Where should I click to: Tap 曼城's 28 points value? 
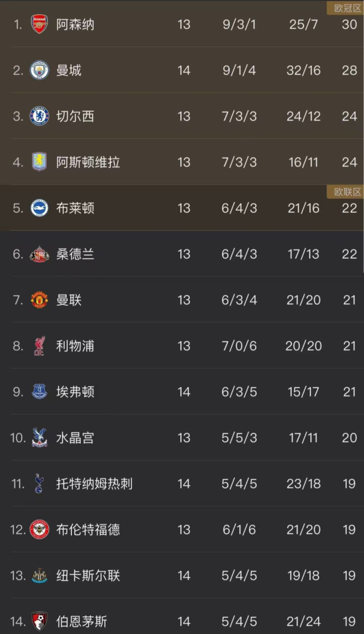349,70
